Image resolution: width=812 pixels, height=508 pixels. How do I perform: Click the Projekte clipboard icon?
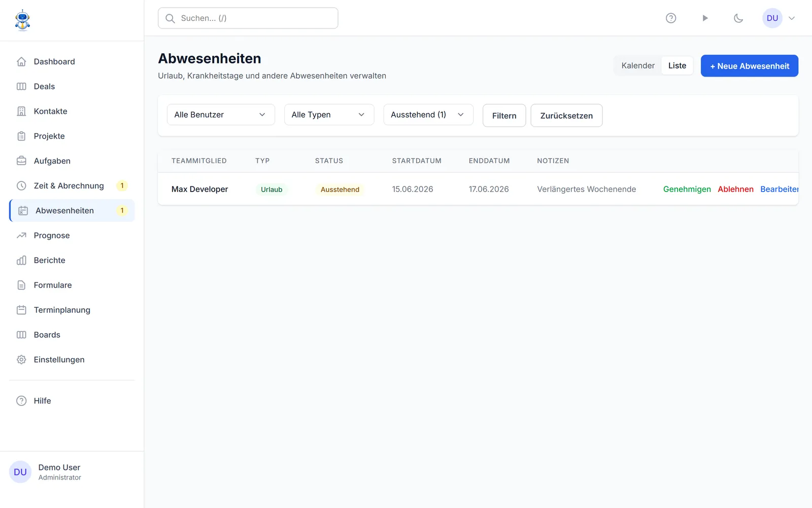click(21, 136)
